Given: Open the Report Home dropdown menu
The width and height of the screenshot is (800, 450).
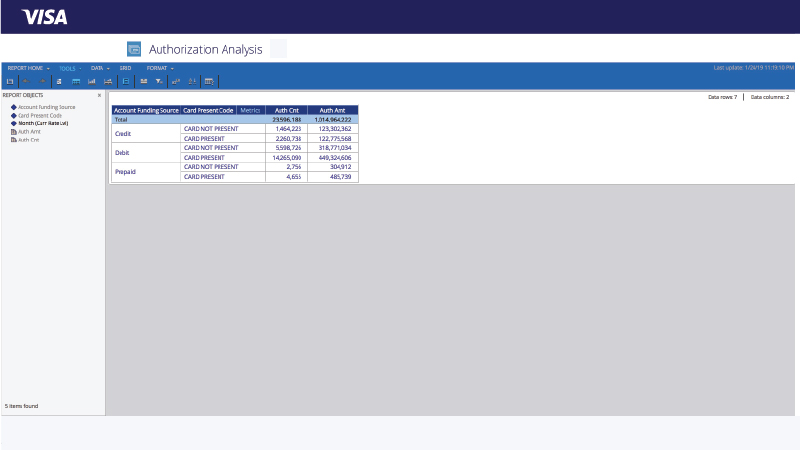Looking at the screenshot, I should [x=29, y=68].
